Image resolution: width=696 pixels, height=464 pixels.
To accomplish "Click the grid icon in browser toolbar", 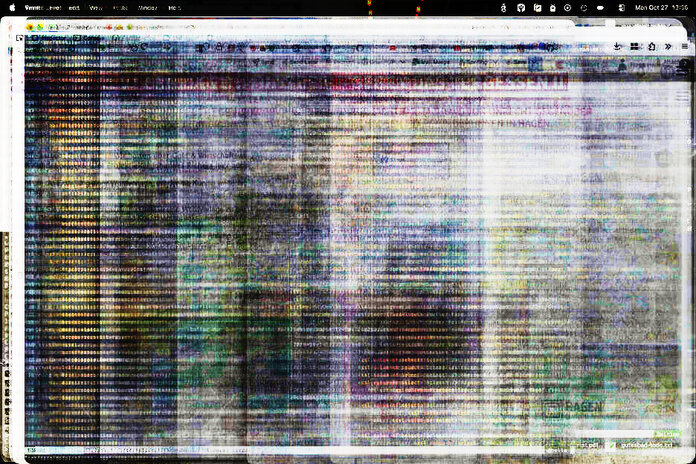I will [634, 46].
